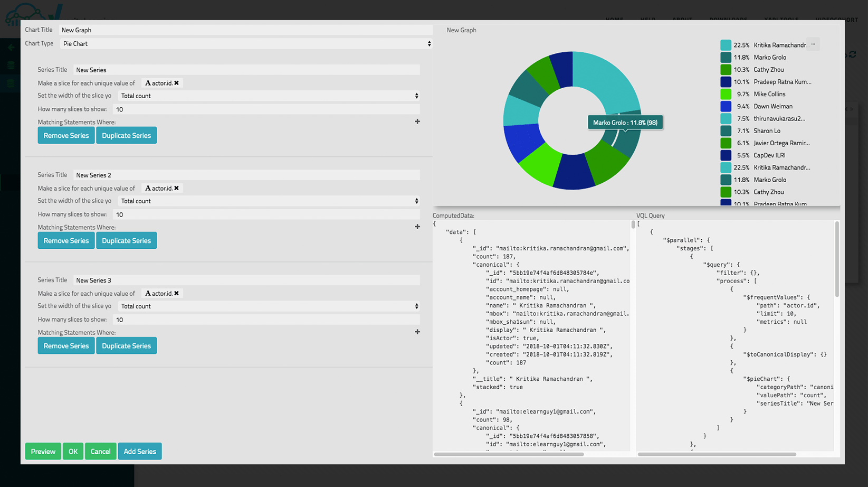Viewport: 868px width, 487px height.
Task: Toggle Mike Collins legend entry
Action: 769,94
